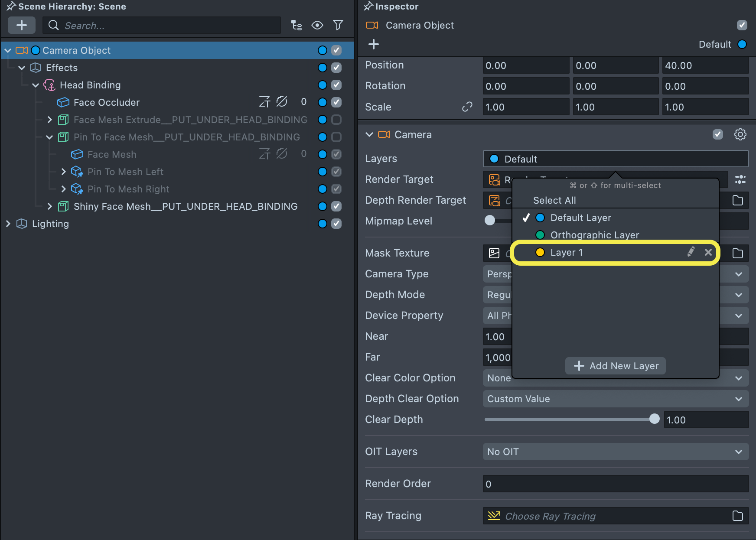
Task: Click the Add New Layer button
Action: click(615, 366)
